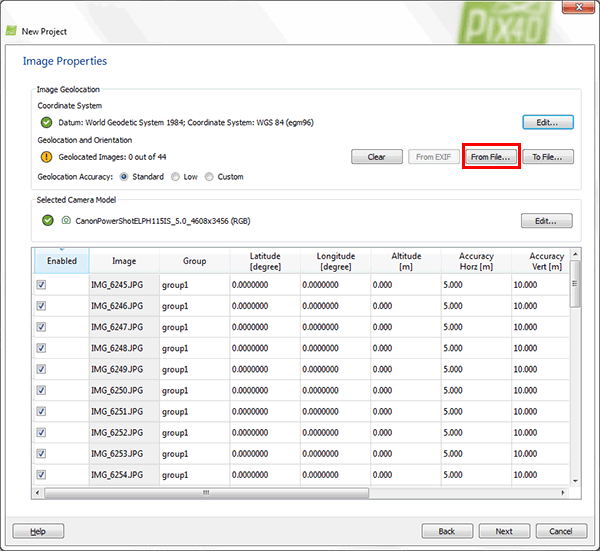Image resolution: width=600 pixels, height=551 pixels.
Task: Click the Altitude cell for IMG_6247.JPG
Action: tap(405, 327)
